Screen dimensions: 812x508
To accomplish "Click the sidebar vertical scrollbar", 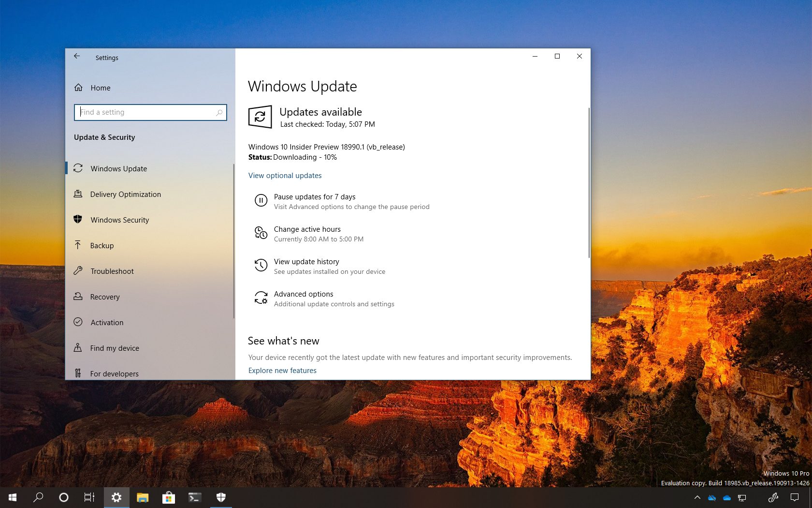I will (x=234, y=241).
